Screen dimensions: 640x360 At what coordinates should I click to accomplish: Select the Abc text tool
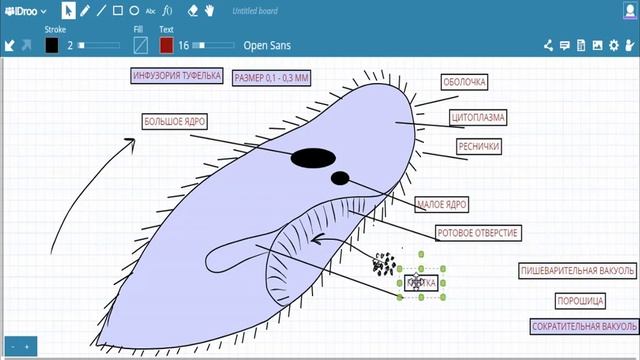point(151,11)
